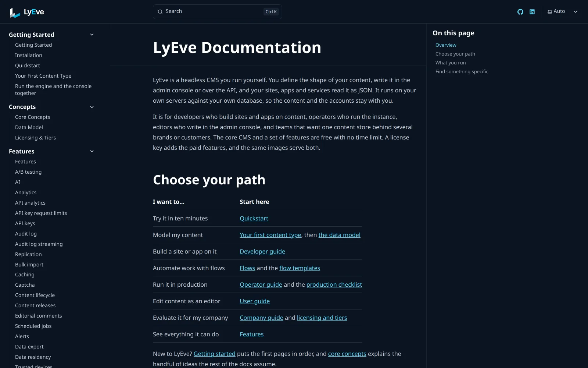The width and height of the screenshot is (588, 368).
Task: Open Data residency page
Action: 33,357
